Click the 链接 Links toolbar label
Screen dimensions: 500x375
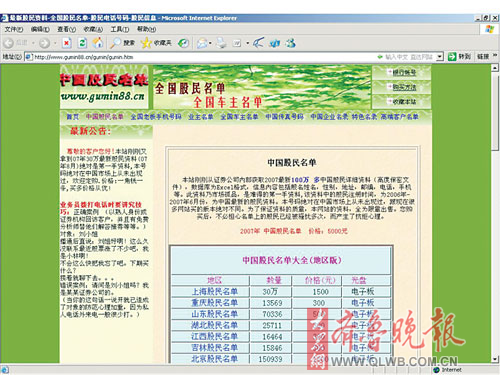pos(483,57)
